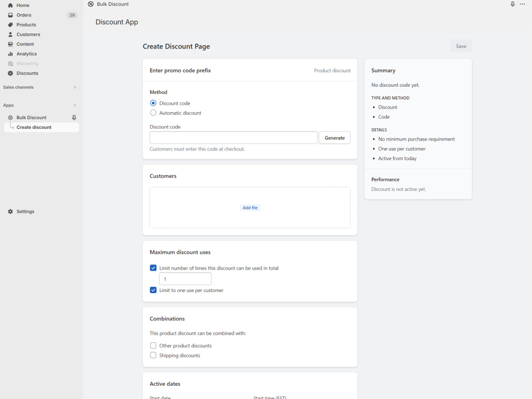Image resolution: width=532 pixels, height=399 pixels.
Task: Click 'Discount is not active yet.' text
Action: 398,189
